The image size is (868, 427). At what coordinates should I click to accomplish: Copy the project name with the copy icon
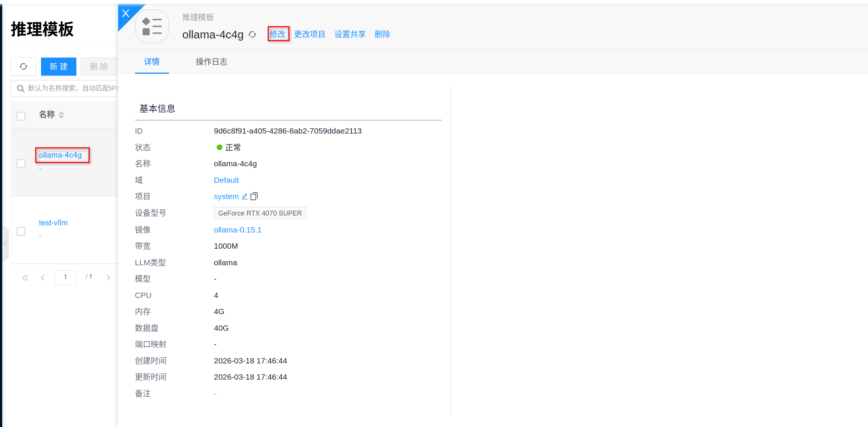[x=254, y=196]
